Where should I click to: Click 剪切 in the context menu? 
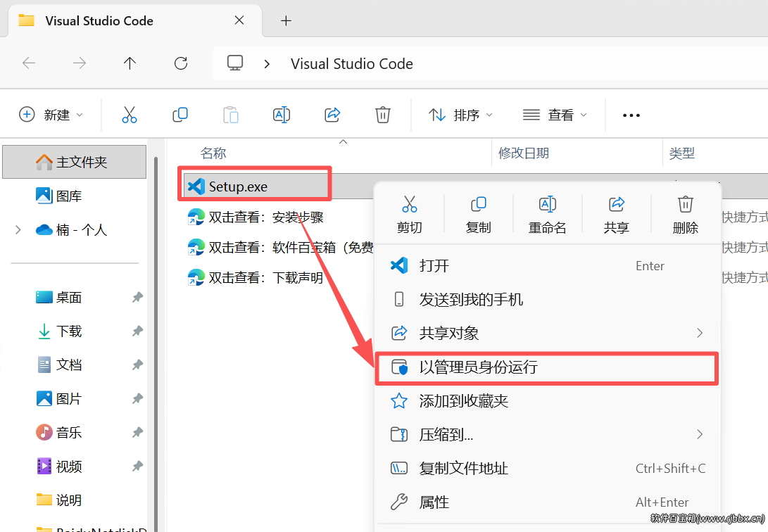click(x=410, y=215)
